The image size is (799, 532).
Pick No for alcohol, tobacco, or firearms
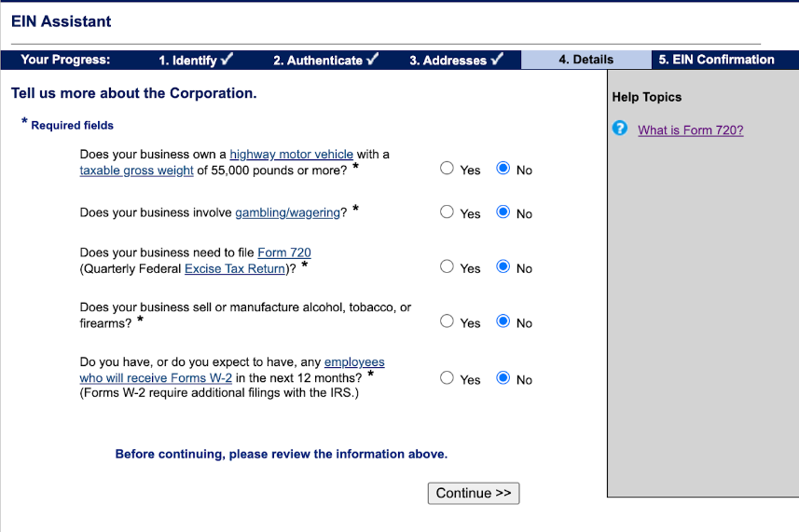[503, 322]
